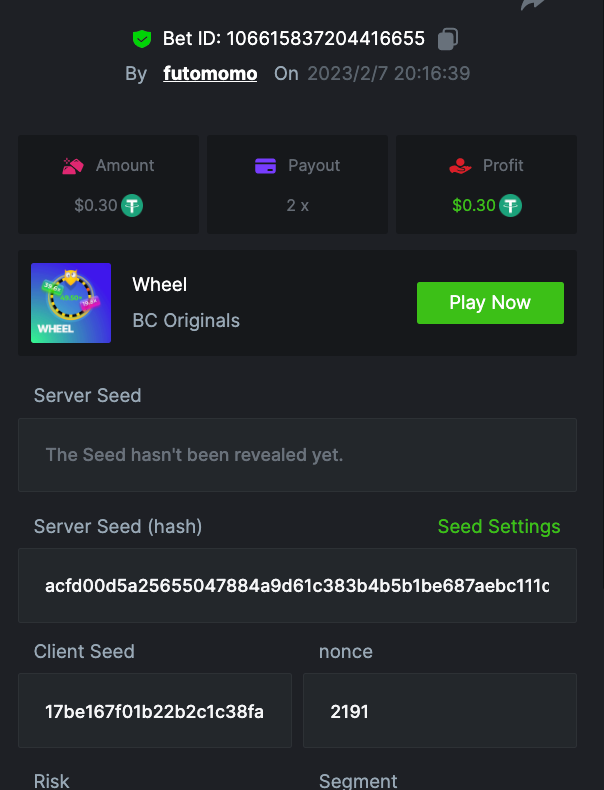This screenshot has width=604, height=790.
Task: Click the Amount coins icon
Action: pyautogui.click(x=72, y=166)
